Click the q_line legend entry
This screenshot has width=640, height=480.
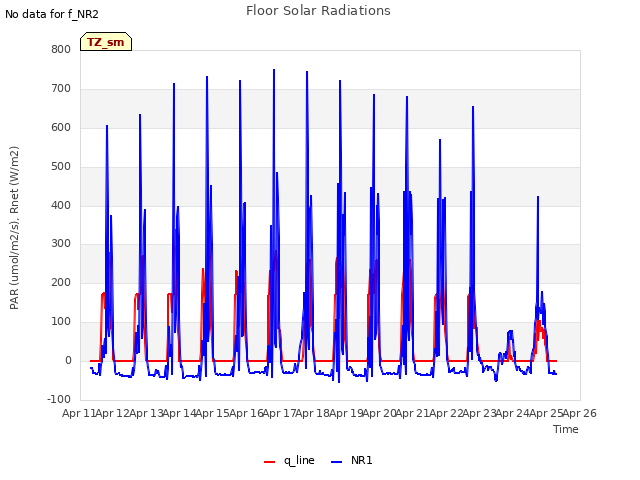pos(289,460)
